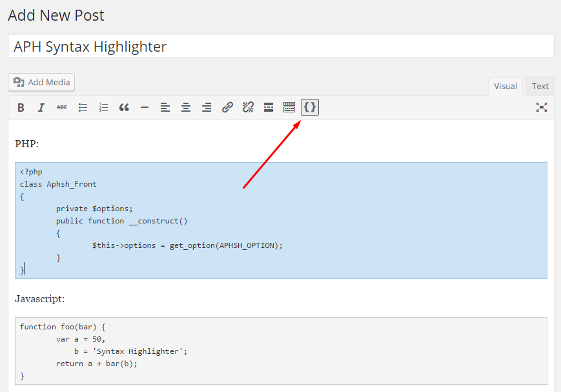Align text right
Screen dimensions: 561x392
point(207,107)
